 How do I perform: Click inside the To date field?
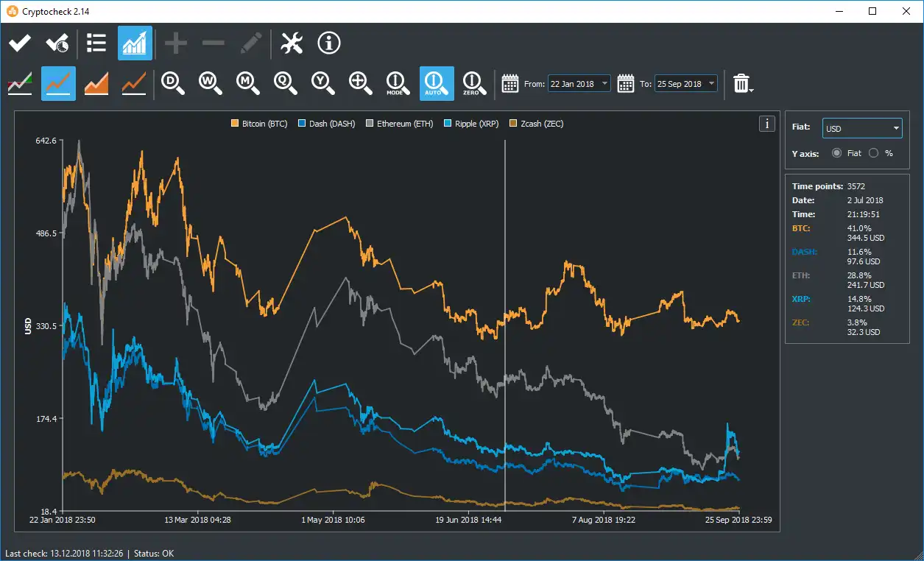(x=680, y=83)
